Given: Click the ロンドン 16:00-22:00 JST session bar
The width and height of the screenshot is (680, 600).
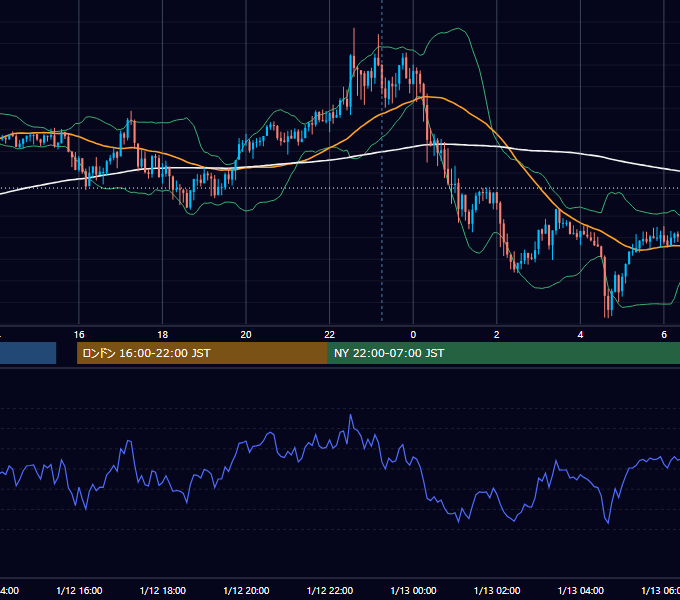Looking at the screenshot, I should pyautogui.click(x=202, y=353).
